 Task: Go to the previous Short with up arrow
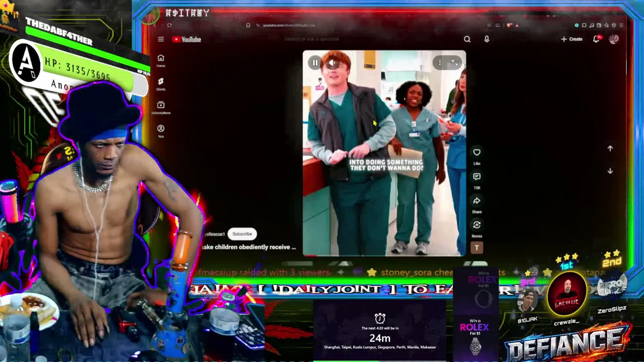[610, 148]
